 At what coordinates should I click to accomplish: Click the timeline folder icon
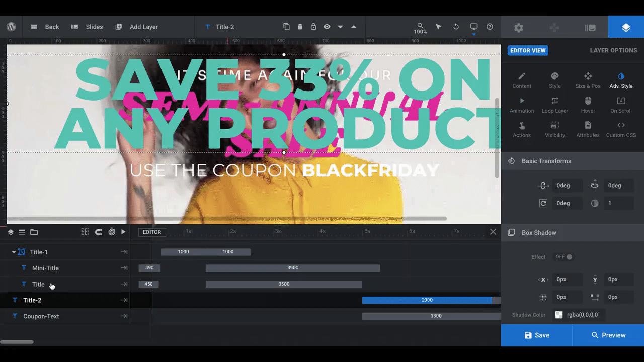coord(34,232)
